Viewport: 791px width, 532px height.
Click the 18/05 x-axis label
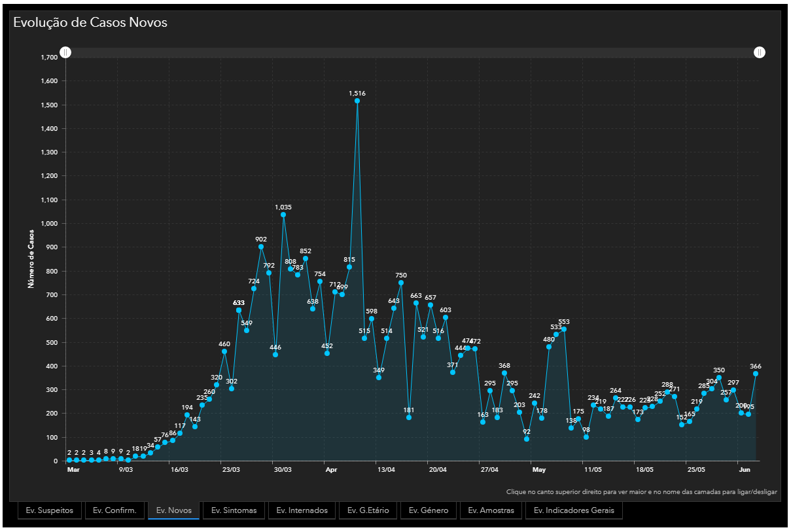[x=644, y=469]
